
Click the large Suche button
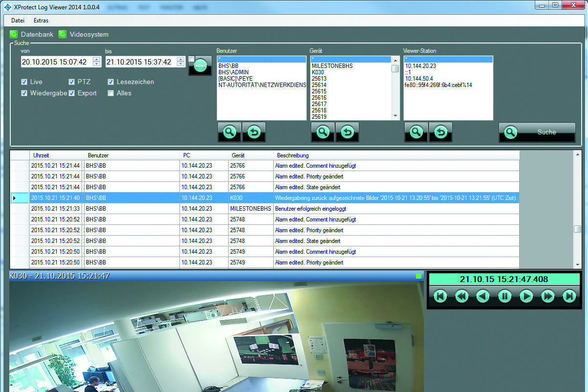tap(537, 132)
